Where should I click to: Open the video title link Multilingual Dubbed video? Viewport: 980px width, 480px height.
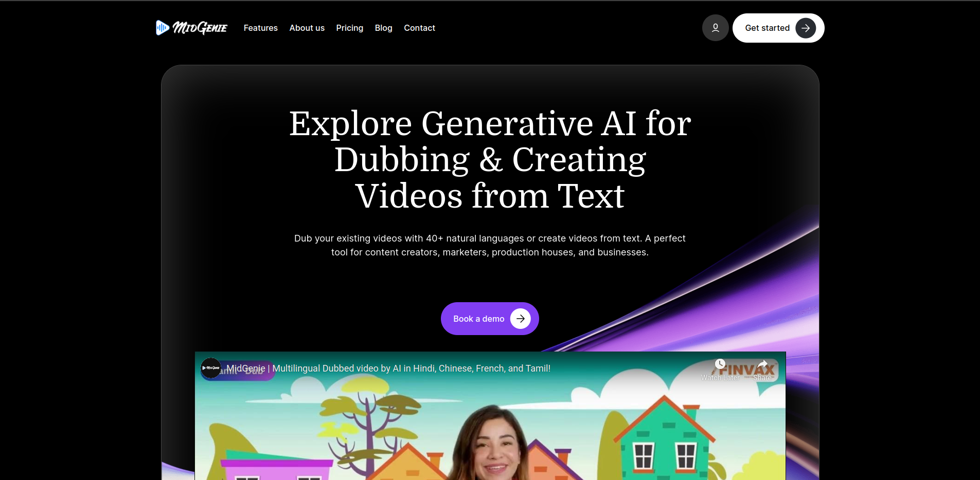pos(388,368)
